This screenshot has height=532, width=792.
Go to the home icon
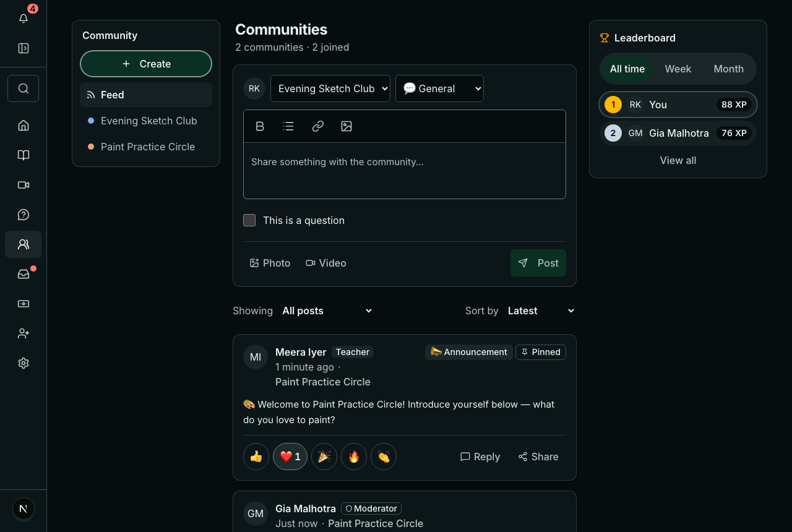[24, 126]
